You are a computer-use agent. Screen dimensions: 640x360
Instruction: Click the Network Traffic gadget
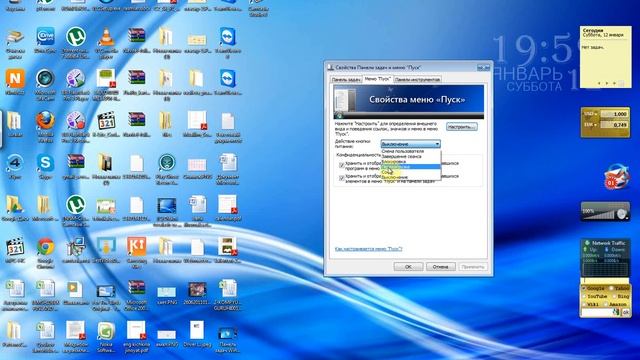605,258
